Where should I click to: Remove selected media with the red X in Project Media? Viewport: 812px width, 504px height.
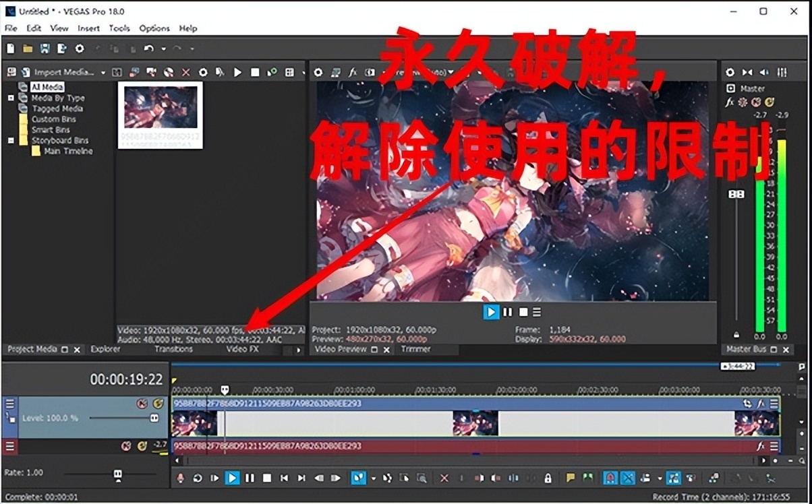coord(186,72)
